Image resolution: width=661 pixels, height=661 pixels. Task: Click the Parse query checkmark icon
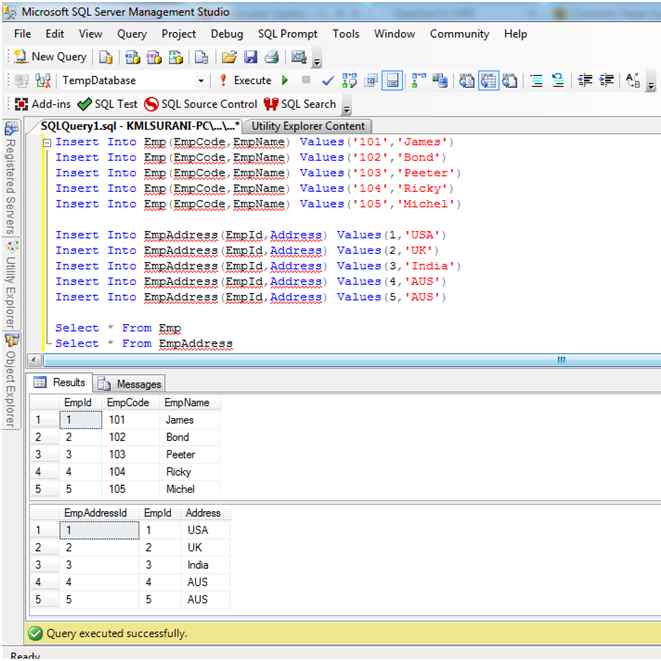click(327, 81)
